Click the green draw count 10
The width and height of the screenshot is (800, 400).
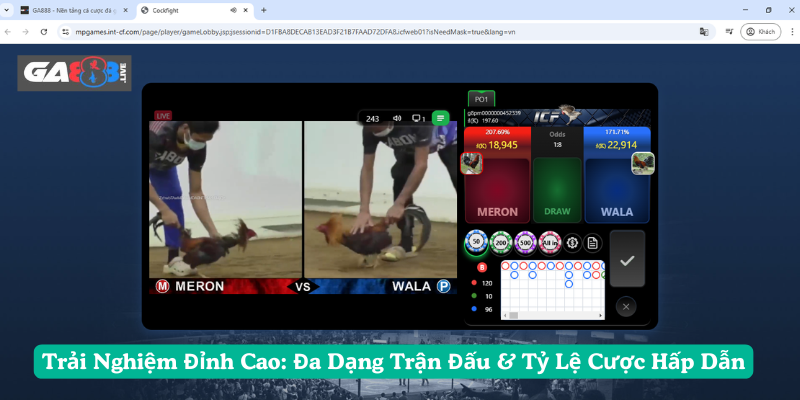click(x=489, y=296)
